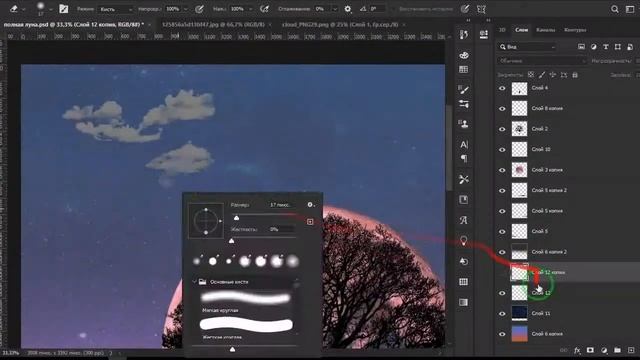Viewport: 640px width, 360px height.
Task: Open the brush settings panel toggle icon
Action: click(x=64, y=9)
